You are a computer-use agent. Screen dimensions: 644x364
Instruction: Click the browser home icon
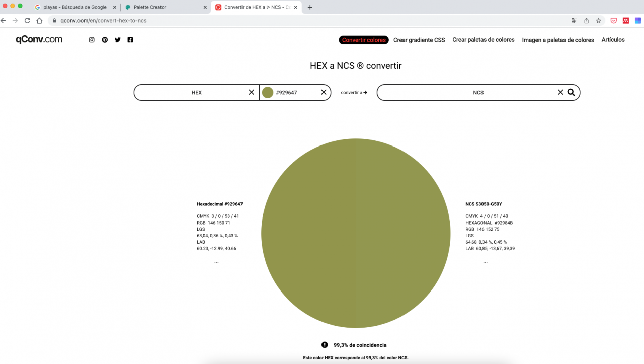pos(39,21)
